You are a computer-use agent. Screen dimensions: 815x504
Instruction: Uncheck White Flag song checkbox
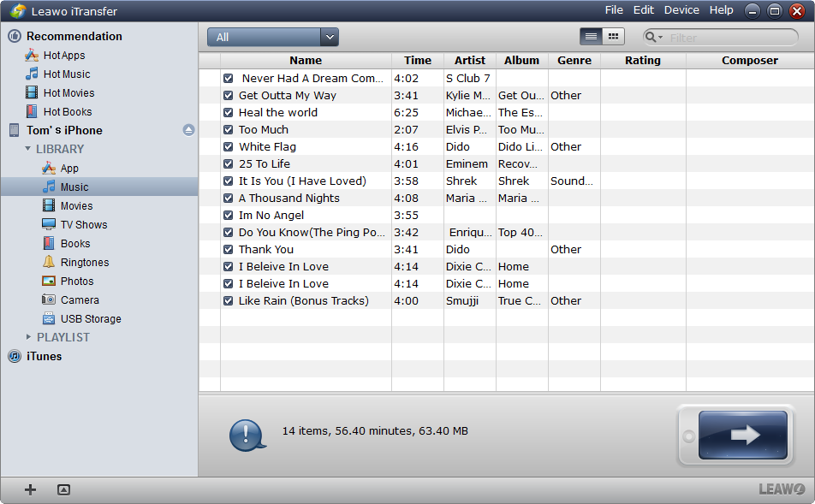(229, 147)
